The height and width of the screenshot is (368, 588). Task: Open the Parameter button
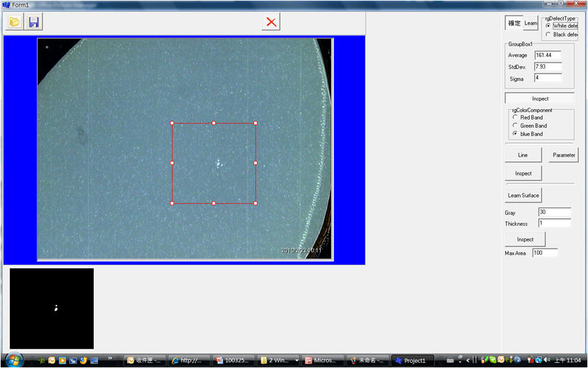point(563,155)
